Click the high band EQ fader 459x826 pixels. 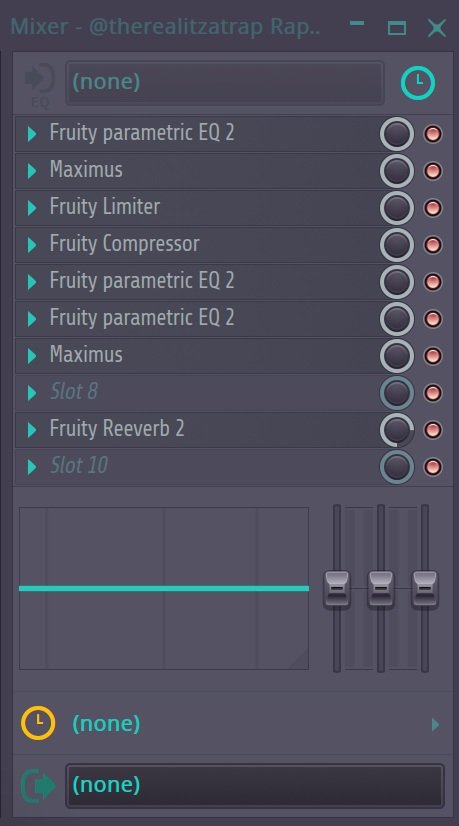coord(425,589)
